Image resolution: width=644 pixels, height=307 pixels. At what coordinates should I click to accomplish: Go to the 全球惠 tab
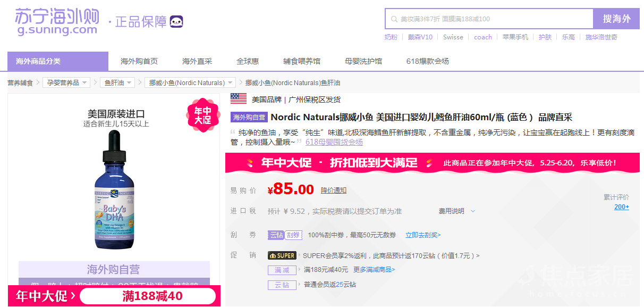pos(248,61)
